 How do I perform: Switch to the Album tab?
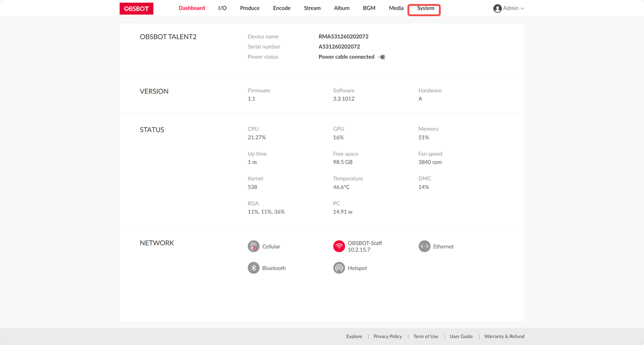[342, 8]
